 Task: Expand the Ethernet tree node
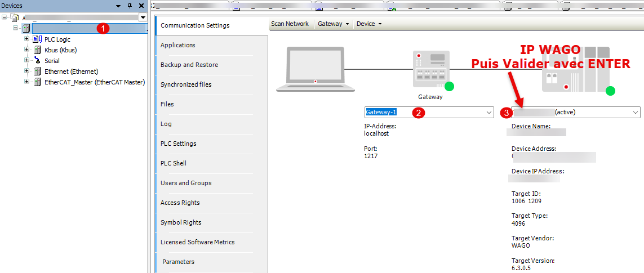(x=26, y=71)
